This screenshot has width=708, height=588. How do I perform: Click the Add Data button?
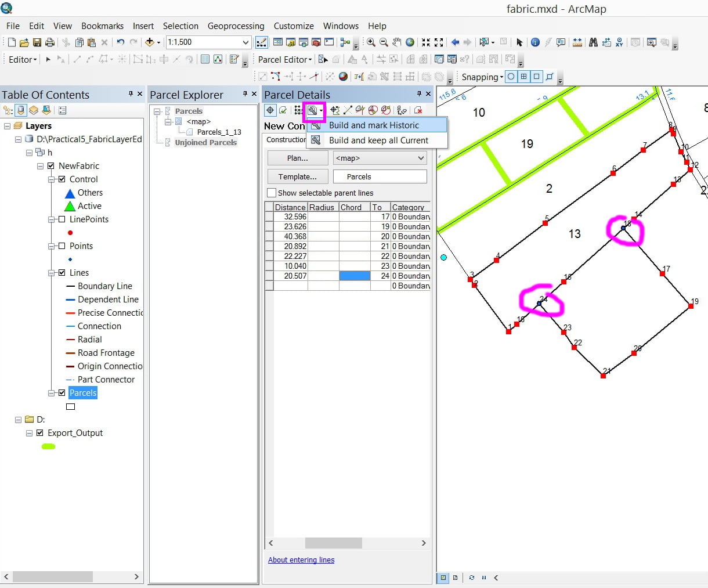pos(150,42)
